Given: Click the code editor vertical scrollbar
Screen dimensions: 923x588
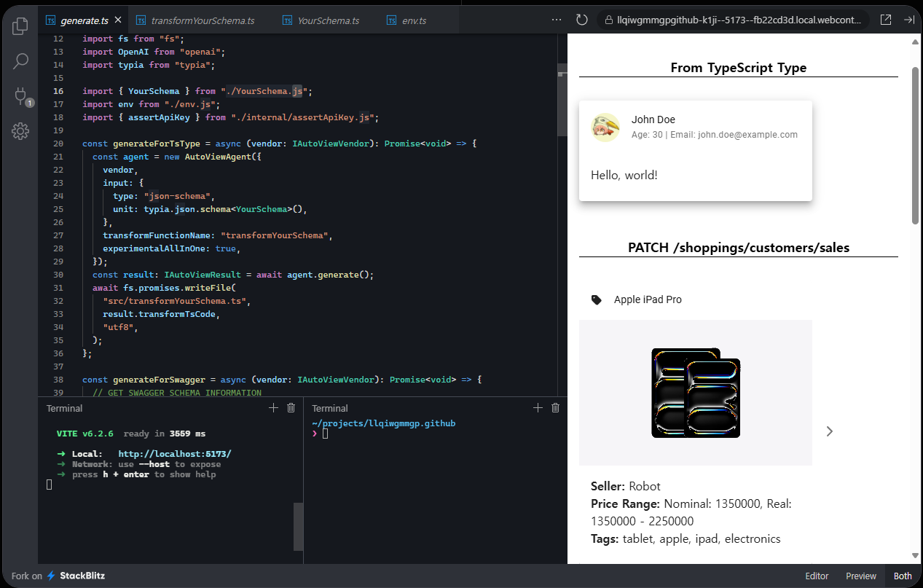Looking at the screenshot, I should pyautogui.click(x=562, y=102).
